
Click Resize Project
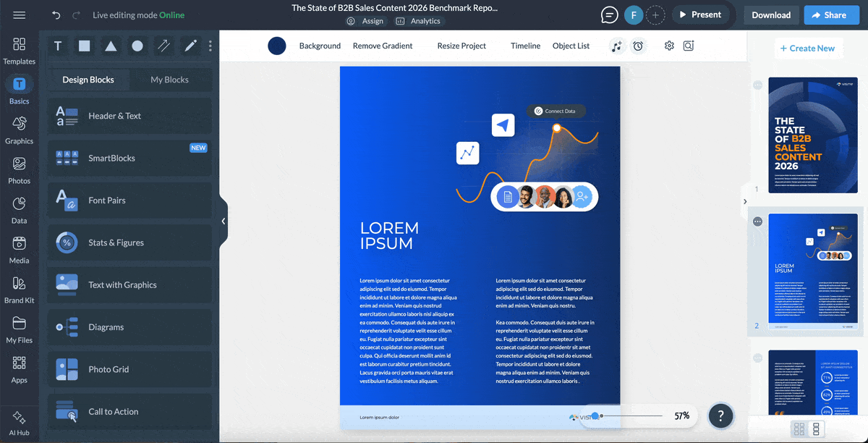(x=461, y=46)
